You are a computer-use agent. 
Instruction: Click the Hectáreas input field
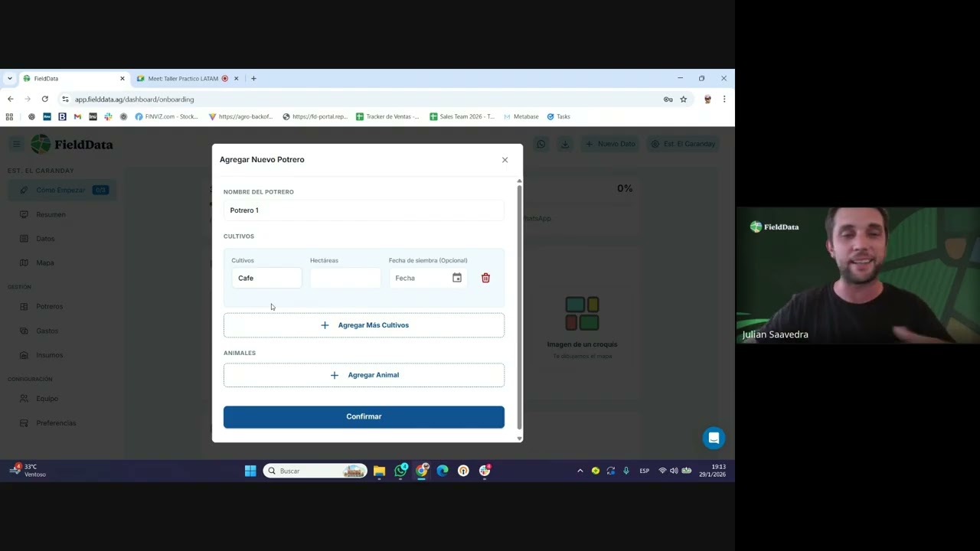345,278
